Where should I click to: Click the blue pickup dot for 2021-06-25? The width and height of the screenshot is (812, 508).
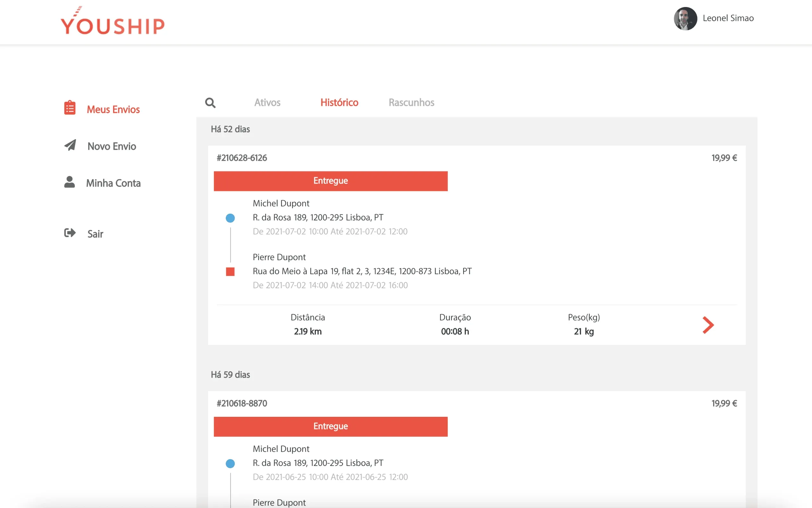pyautogui.click(x=230, y=464)
